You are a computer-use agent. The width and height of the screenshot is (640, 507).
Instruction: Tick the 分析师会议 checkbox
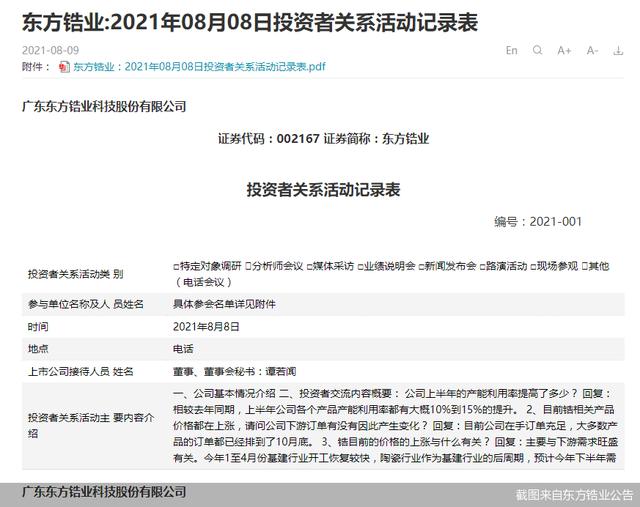point(248,267)
